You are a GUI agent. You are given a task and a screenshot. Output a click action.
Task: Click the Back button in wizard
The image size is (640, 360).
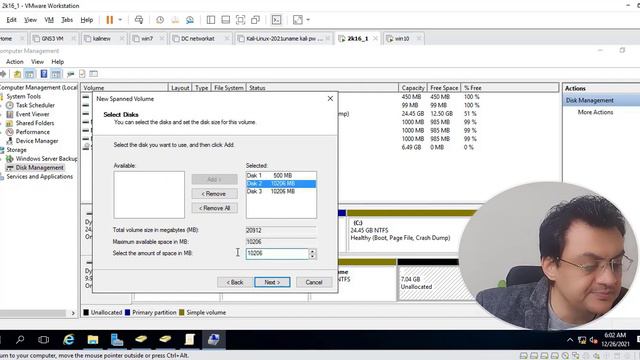pyautogui.click(x=235, y=282)
